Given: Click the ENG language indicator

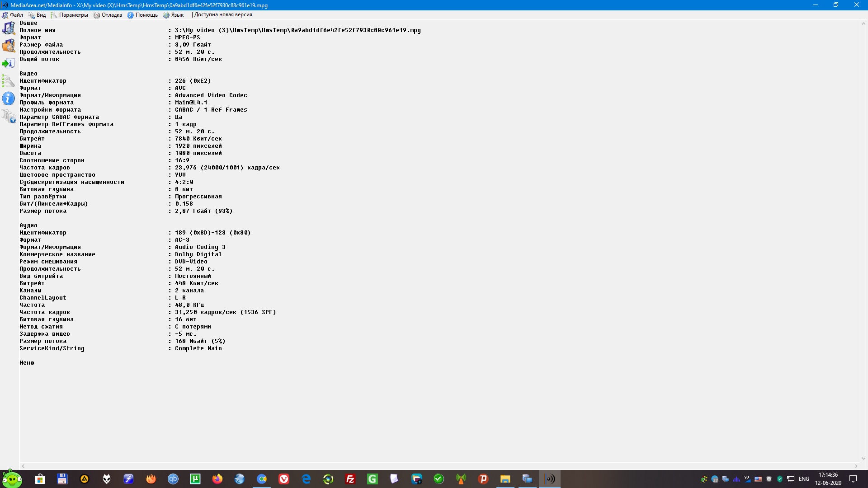Looking at the screenshot, I should coord(804,479).
